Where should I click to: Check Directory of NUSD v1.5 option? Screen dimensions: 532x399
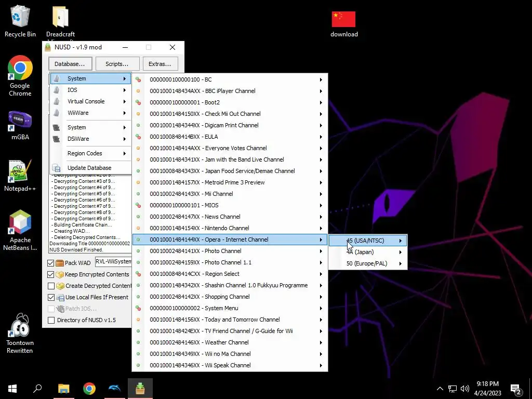coord(51,320)
